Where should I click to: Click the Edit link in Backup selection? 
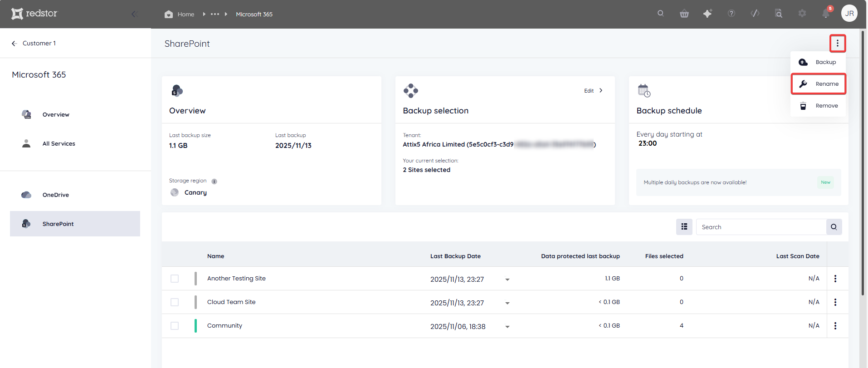(593, 91)
